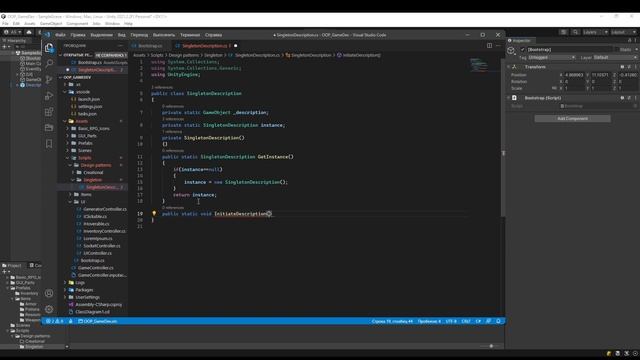Open the Терминал menu in VS Code
The width and height of the screenshot is (640, 360).
point(190,35)
